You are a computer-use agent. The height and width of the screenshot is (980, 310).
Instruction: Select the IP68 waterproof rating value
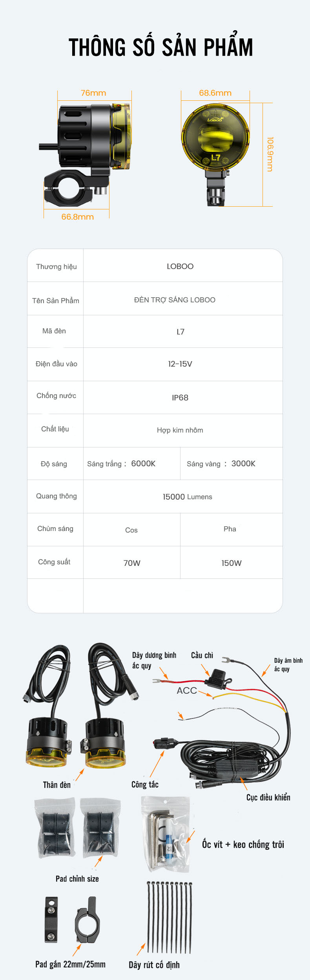tap(180, 398)
